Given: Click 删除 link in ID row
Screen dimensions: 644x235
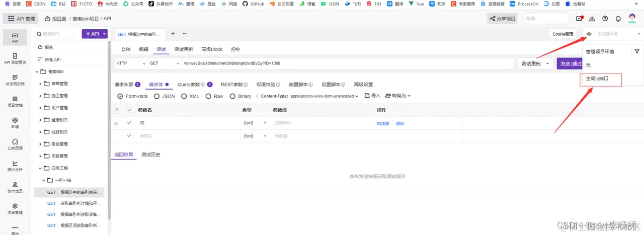Looking at the screenshot, I should (x=400, y=123).
